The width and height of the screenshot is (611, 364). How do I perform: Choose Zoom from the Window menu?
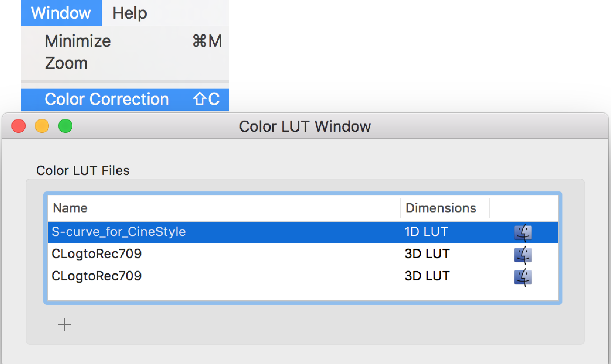click(125, 63)
